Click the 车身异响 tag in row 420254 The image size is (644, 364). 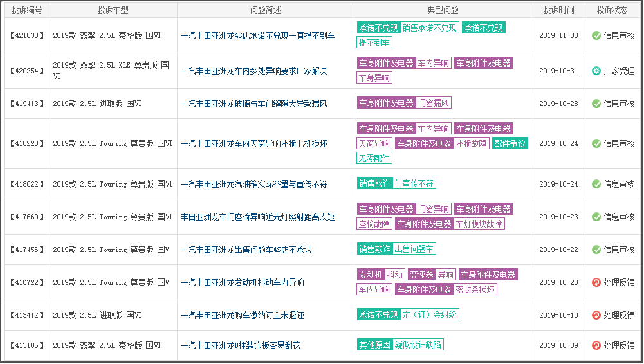[374, 78]
